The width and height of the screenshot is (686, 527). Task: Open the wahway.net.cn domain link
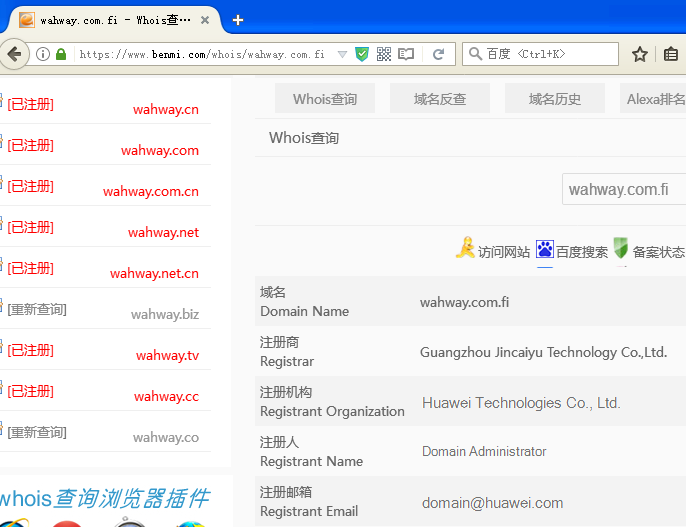(x=154, y=273)
